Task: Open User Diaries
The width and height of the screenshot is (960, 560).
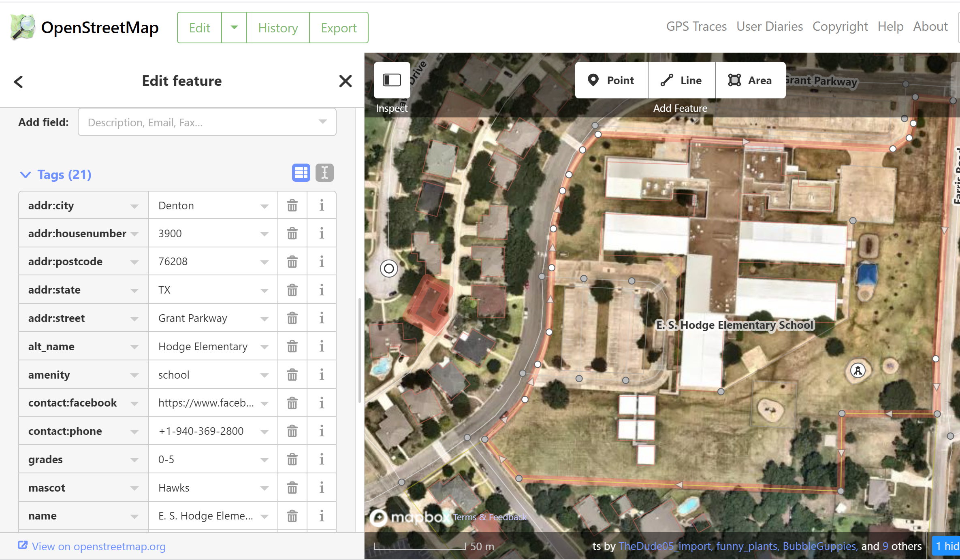Action: (x=770, y=26)
